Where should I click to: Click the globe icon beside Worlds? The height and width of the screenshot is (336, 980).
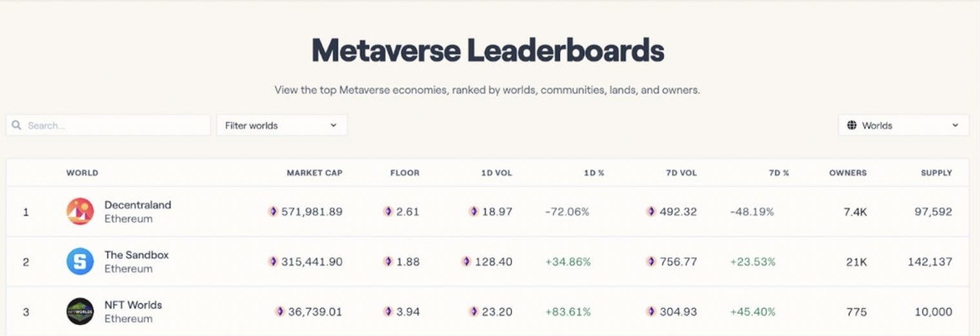click(852, 125)
